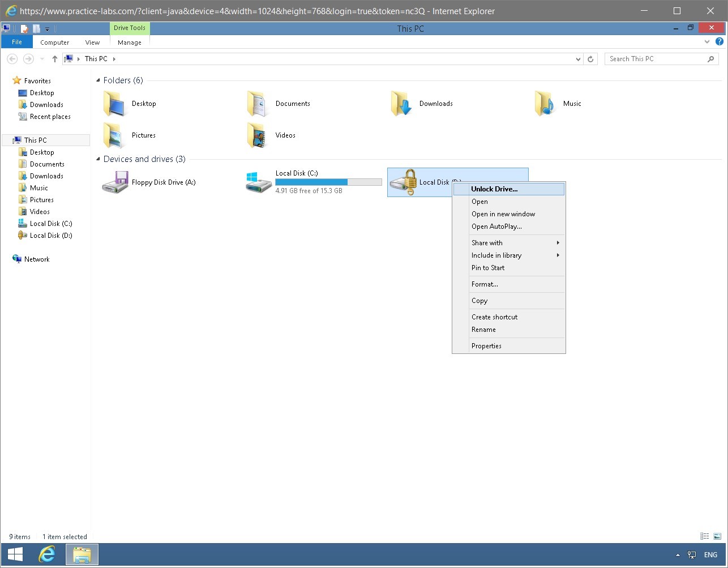
Task: Expand the Share with submenu
Action: pos(487,242)
